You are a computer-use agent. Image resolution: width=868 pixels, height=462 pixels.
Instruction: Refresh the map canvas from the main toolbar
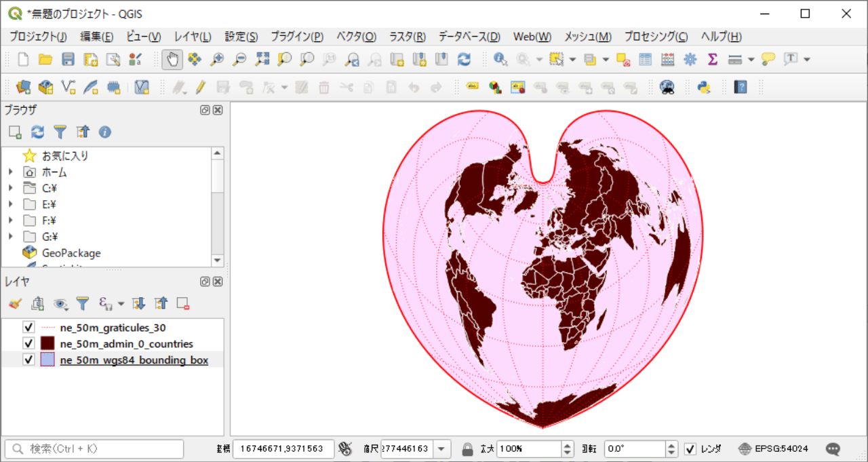click(x=464, y=60)
